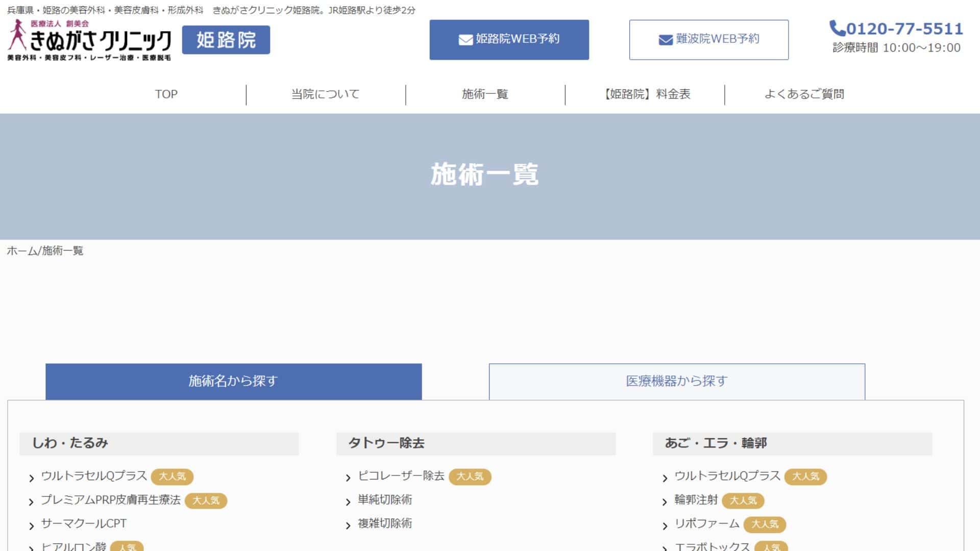Open 施術一覧 in the navigation bar

485,94
